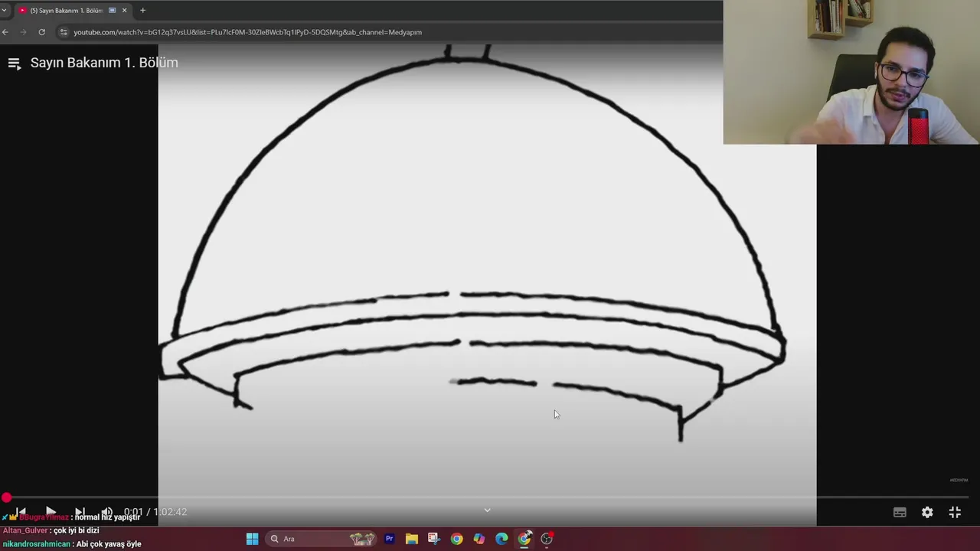Skip to the next video
Screen dimensions: 980x551
pos(80,511)
